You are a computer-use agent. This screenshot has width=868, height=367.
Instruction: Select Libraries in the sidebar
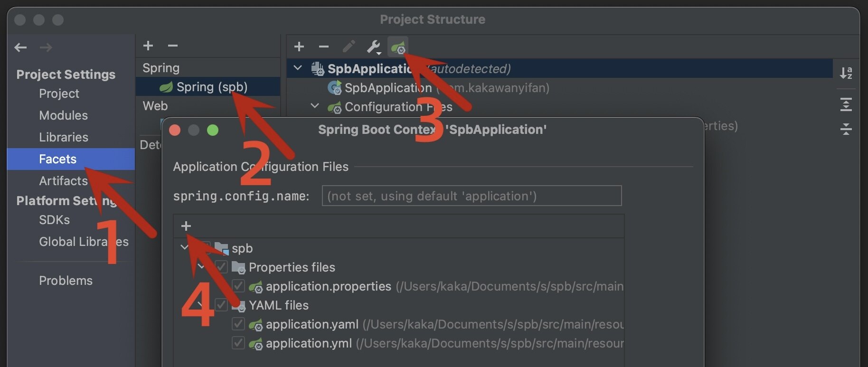64,137
